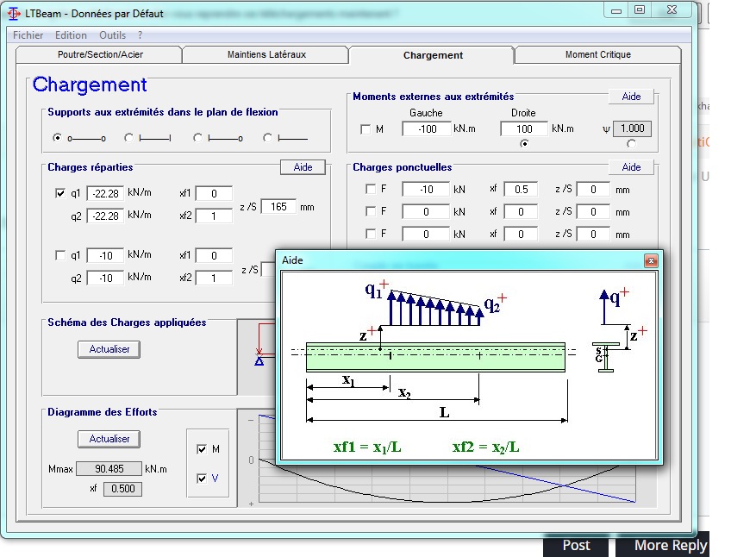Uncheck the first distributed load q1 checkbox
This screenshot has height=557, width=756.
point(60,193)
